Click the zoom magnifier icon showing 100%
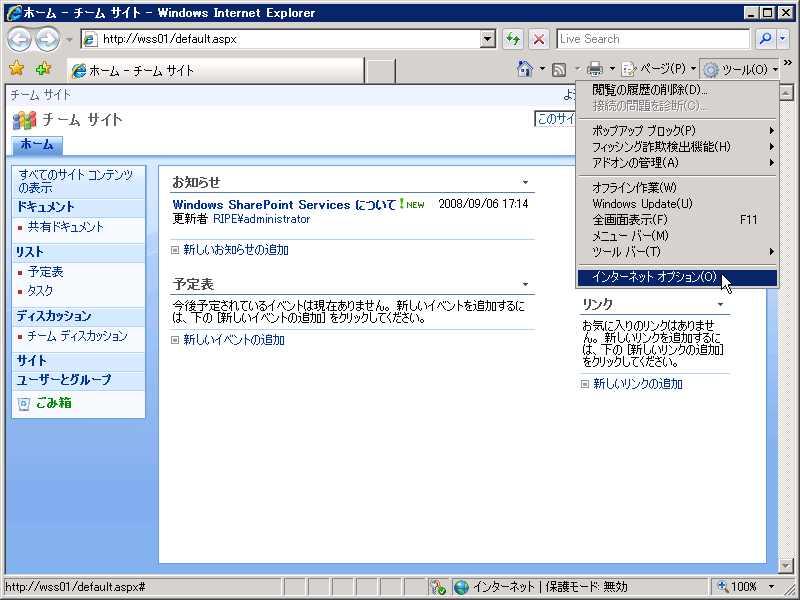800x600 pixels. [722, 587]
